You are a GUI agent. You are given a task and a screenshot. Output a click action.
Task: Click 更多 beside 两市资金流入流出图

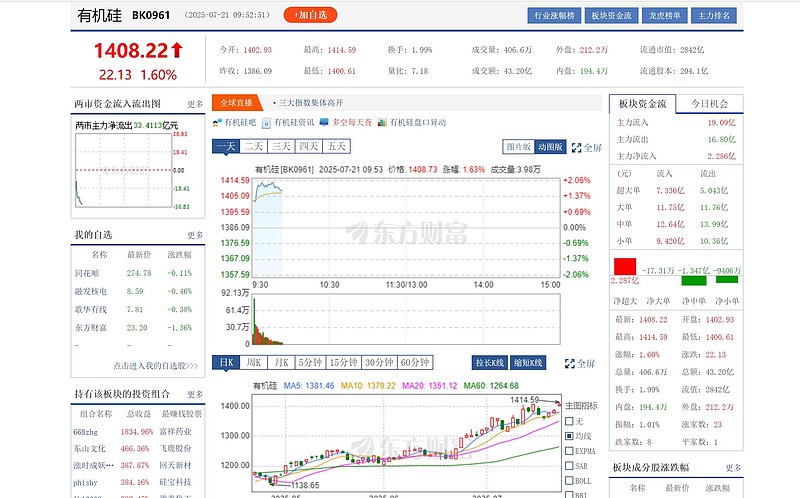(x=195, y=104)
